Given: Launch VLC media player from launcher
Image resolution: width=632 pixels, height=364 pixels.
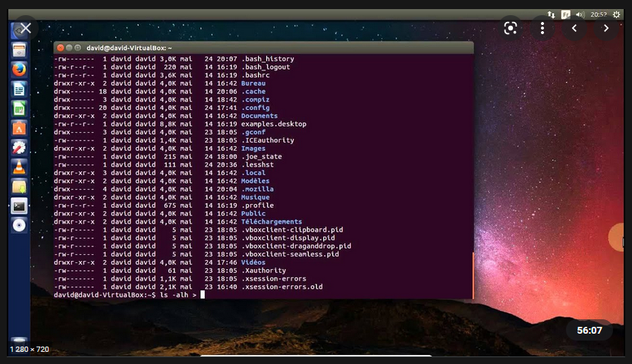Looking at the screenshot, I should click(x=19, y=167).
